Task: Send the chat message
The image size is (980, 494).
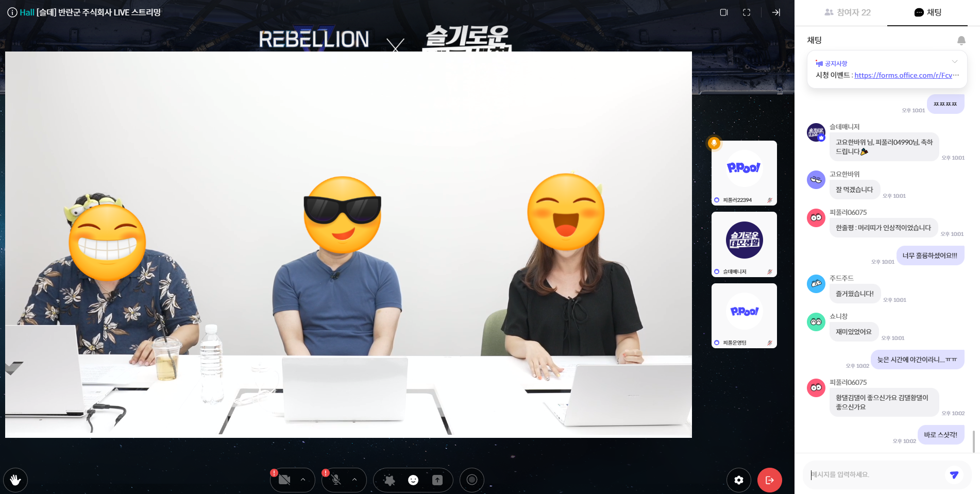Action: pos(954,474)
